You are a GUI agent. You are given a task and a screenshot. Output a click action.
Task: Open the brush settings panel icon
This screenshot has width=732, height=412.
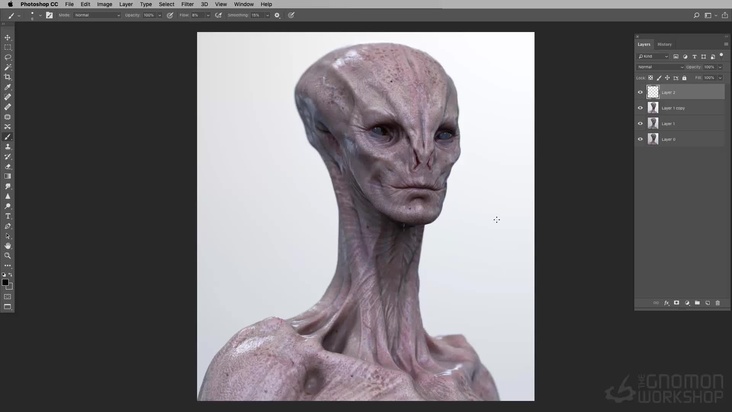(x=49, y=15)
